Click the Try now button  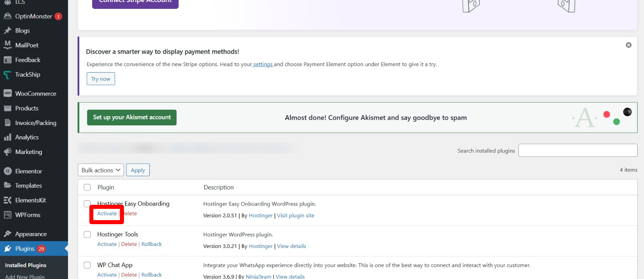click(x=101, y=79)
